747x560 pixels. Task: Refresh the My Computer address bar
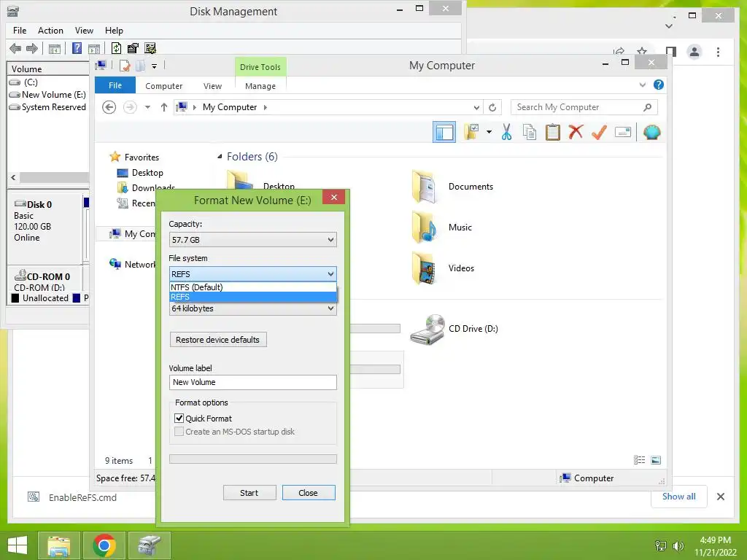tap(492, 108)
